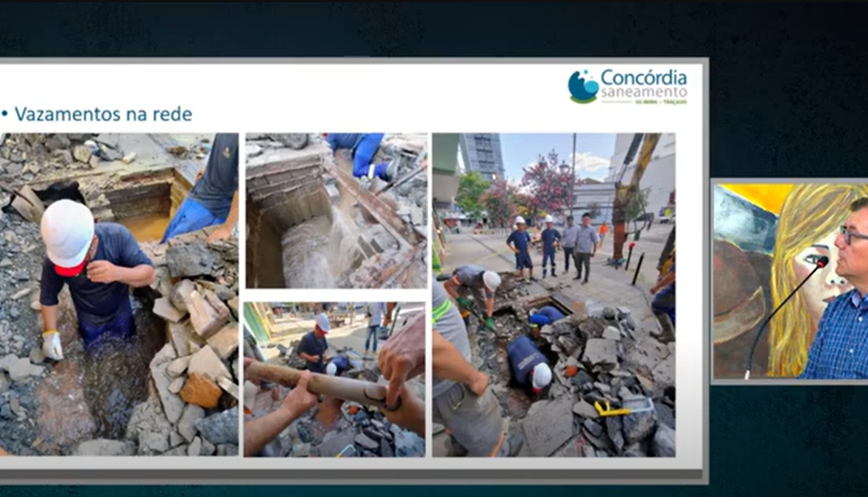Click the Concórdia Saneamento water drop logo icon
The width and height of the screenshot is (868, 497).
click(583, 86)
